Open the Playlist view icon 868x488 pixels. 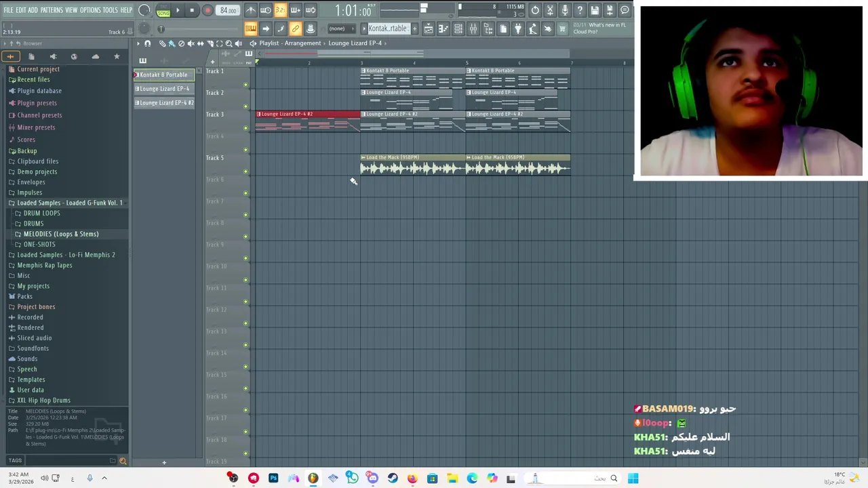click(429, 28)
